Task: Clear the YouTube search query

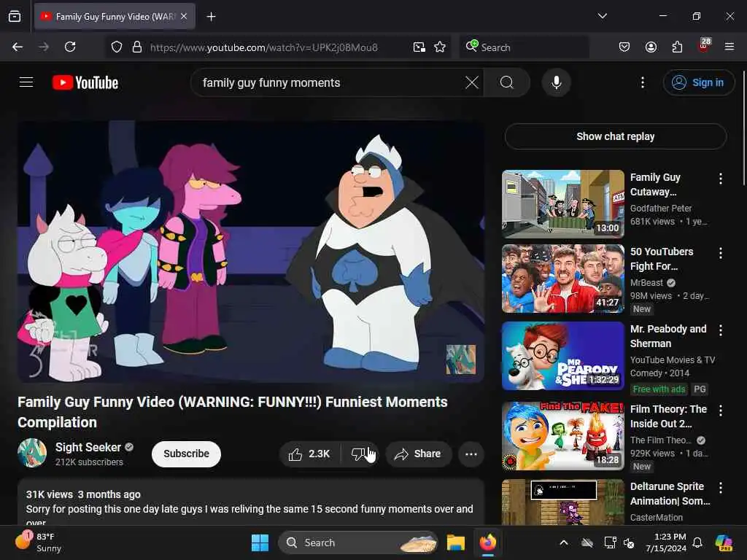Action: 472,82
